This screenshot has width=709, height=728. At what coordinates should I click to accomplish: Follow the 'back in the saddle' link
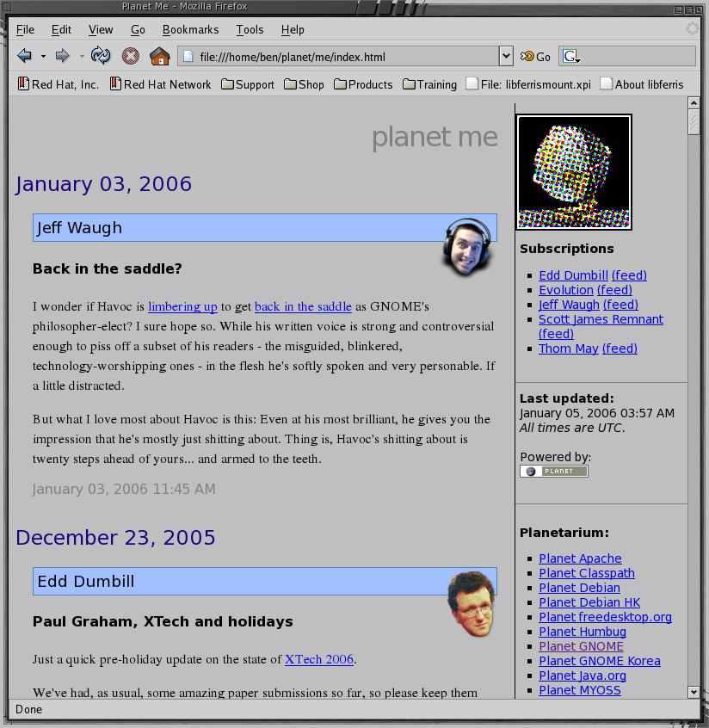[303, 306]
